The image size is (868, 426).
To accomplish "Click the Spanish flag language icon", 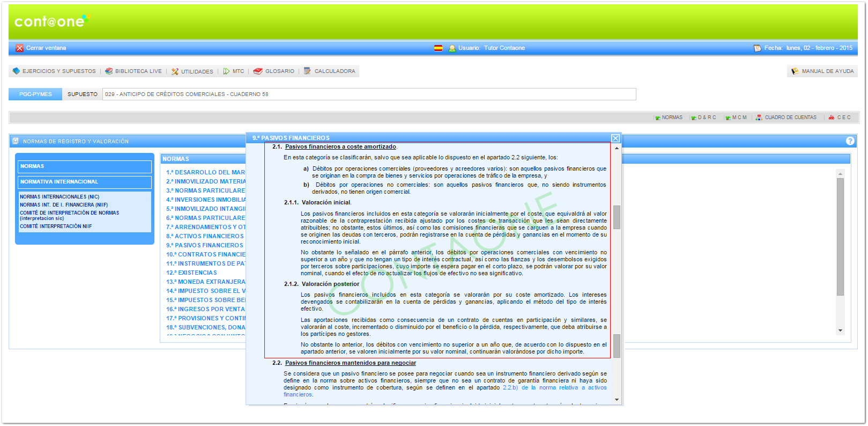I will click(438, 48).
